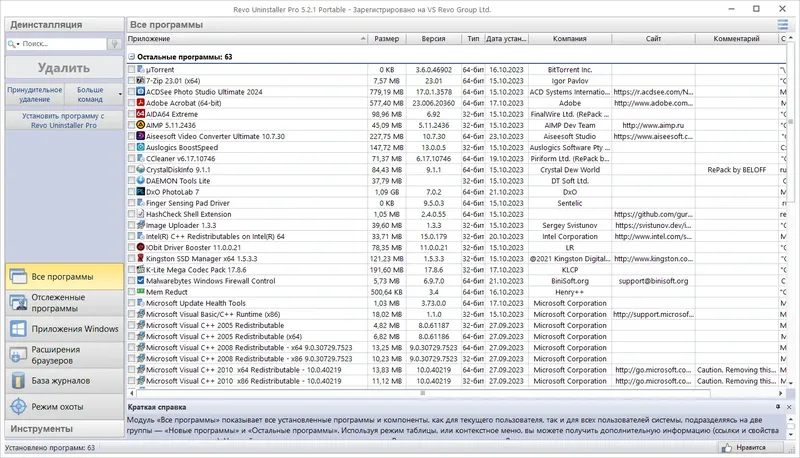The height and width of the screenshot is (458, 800).
Task: Check the 7-Zip 23.01 checkbox
Action: pos(132,81)
